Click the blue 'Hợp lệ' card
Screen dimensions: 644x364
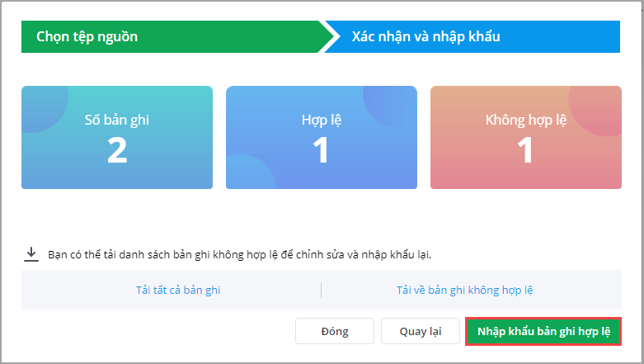point(322,138)
